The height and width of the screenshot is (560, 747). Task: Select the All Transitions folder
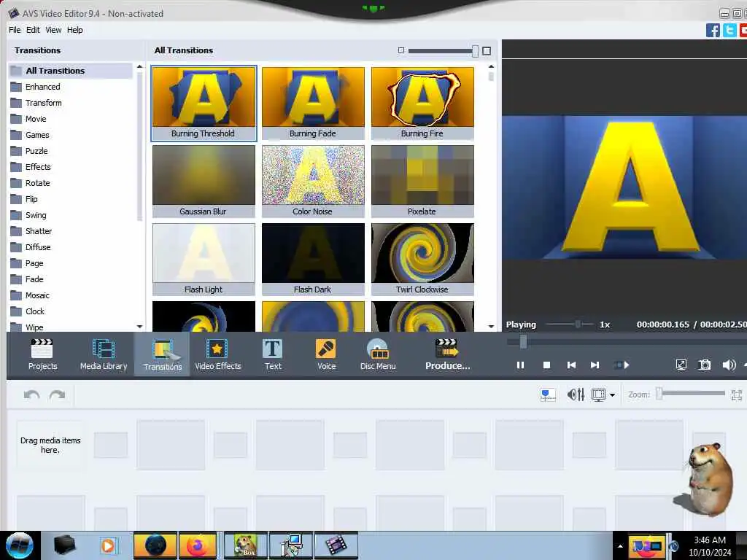(71, 71)
